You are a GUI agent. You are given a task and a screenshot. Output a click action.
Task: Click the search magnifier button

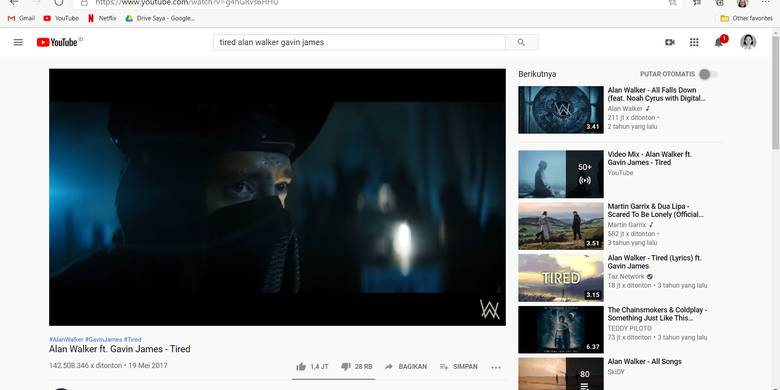(521, 42)
